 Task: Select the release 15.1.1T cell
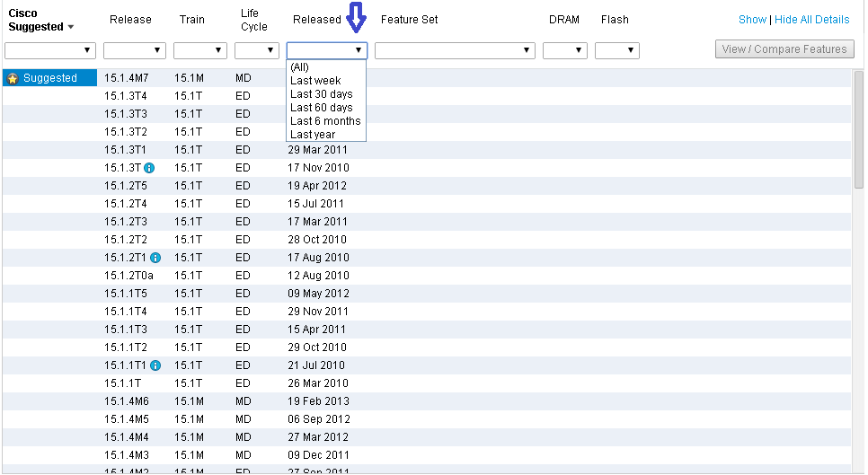[122, 383]
